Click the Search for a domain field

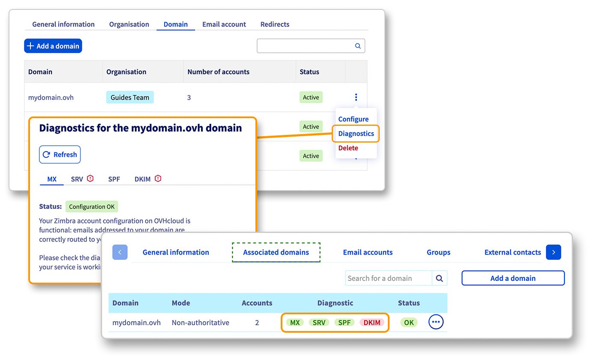click(388, 278)
